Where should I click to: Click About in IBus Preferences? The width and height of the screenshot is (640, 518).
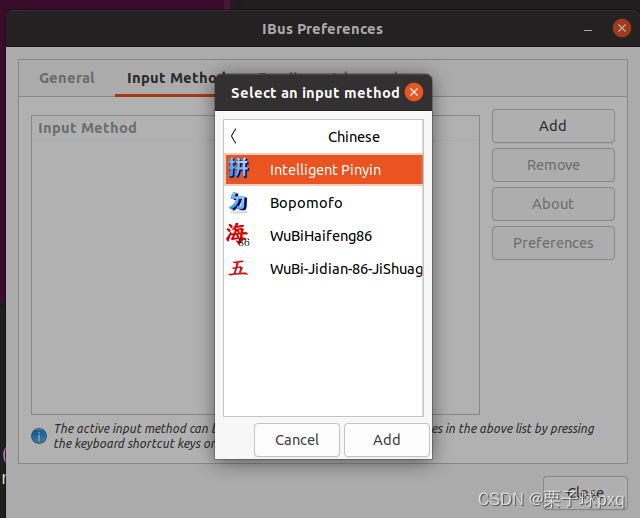pos(553,204)
